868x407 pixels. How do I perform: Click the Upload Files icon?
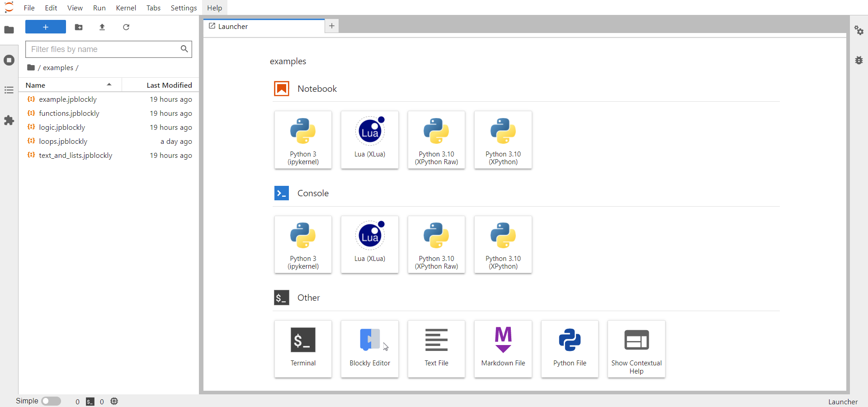click(102, 27)
